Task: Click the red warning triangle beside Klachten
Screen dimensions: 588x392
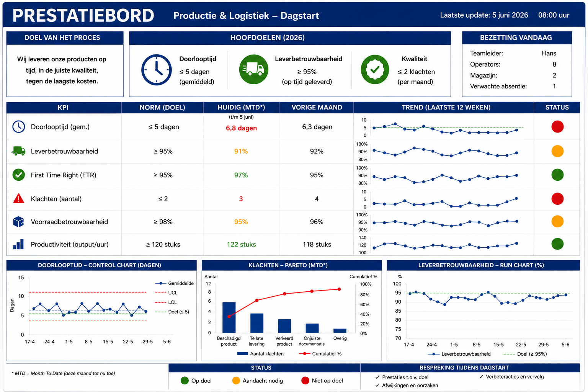Action: 18,198
